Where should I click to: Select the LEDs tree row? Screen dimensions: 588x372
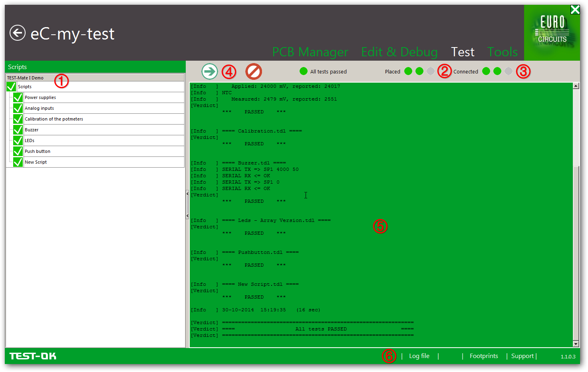tap(104, 140)
